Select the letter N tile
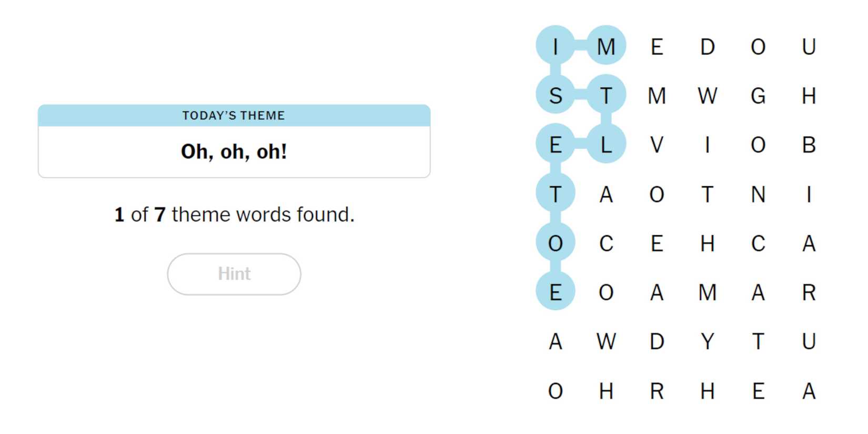 click(x=758, y=195)
